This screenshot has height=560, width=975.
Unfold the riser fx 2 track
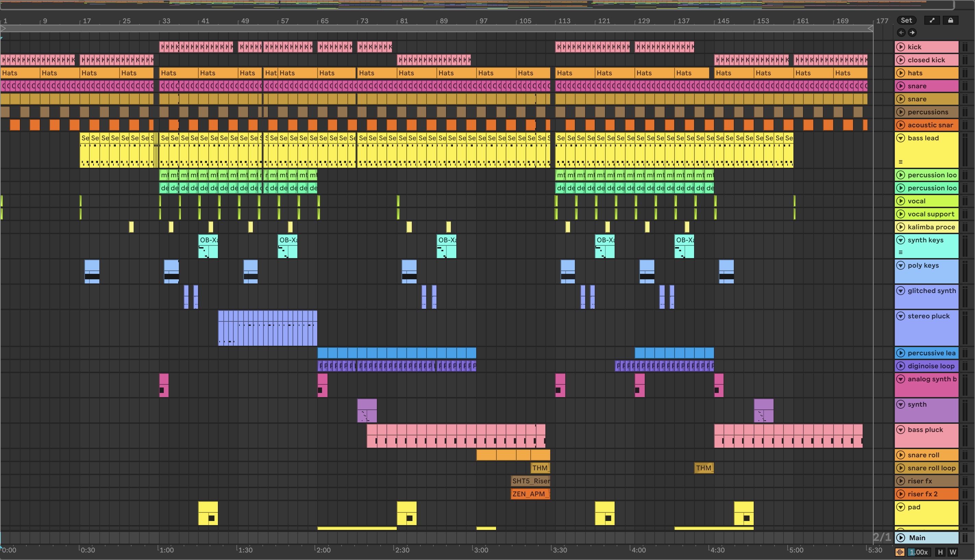901,494
